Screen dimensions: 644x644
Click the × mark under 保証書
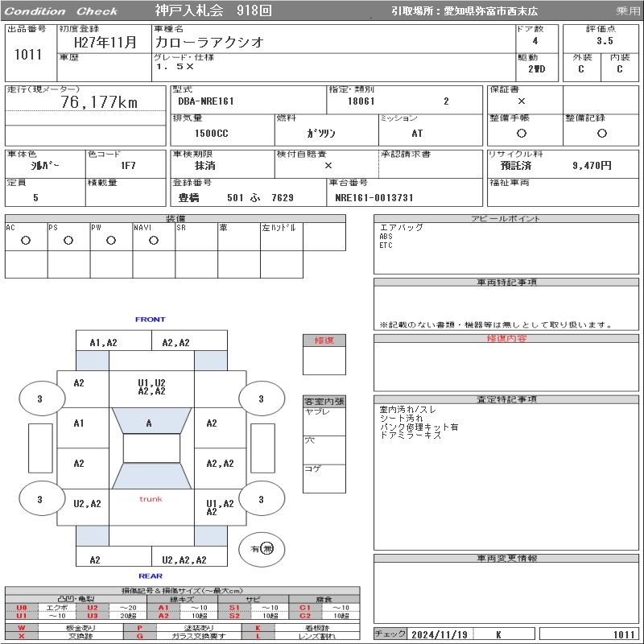pyautogui.click(x=522, y=101)
